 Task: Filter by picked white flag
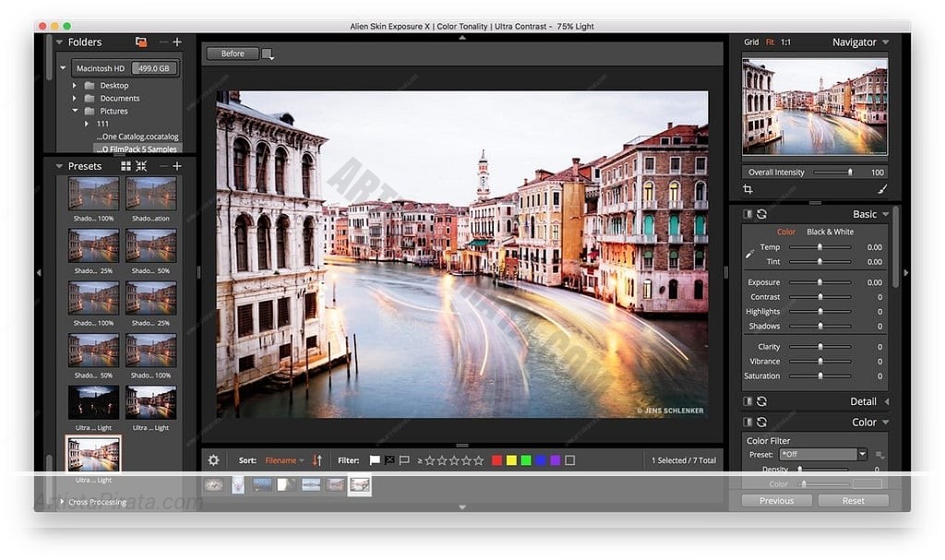tap(375, 460)
